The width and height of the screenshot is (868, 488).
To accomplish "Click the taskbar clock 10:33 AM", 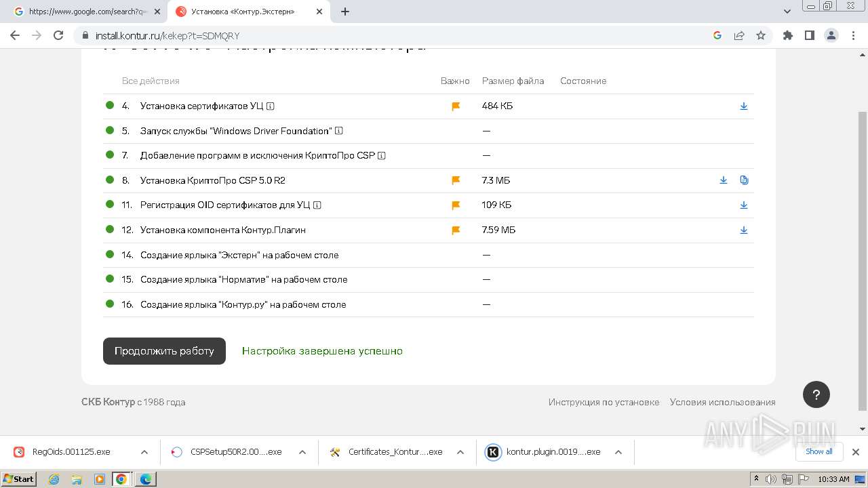I will pyautogui.click(x=833, y=479).
